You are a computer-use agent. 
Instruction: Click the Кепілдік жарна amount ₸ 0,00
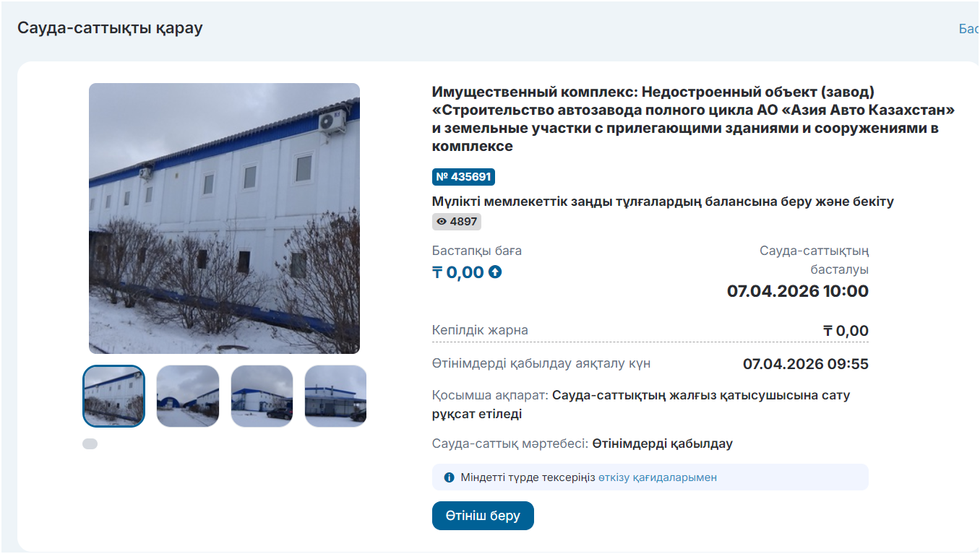click(846, 331)
